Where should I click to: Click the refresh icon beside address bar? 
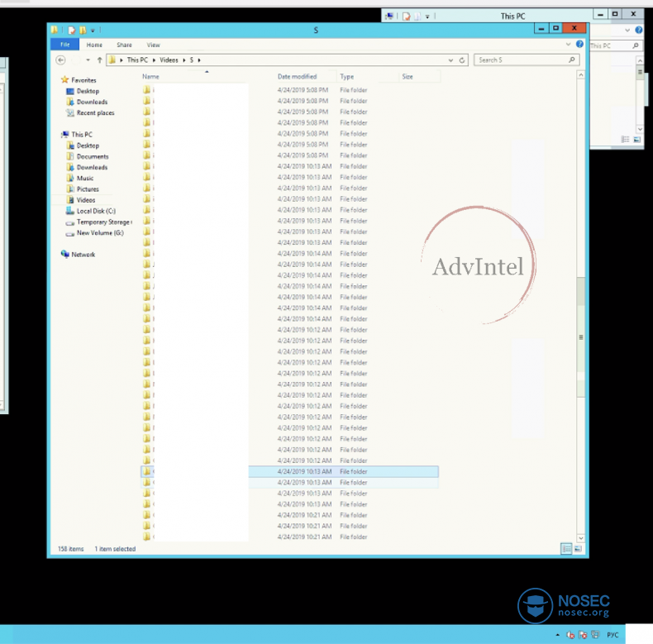click(462, 60)
